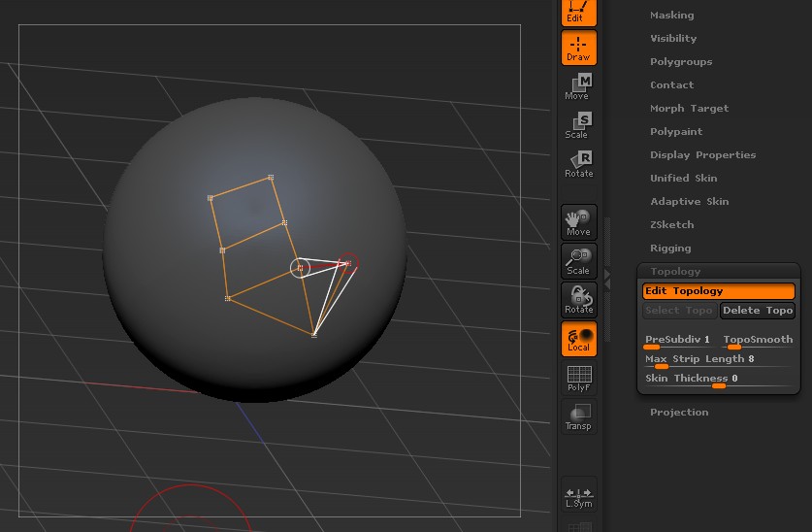Expand the Polypaint subpalette
Image resolution: width=812 pixels, height=532 pixels.
[x=676, y=132]
